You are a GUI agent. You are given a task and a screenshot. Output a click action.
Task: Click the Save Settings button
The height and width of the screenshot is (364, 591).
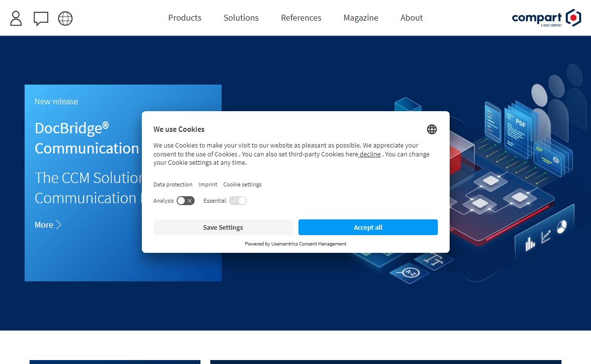[x=223, y=227]
